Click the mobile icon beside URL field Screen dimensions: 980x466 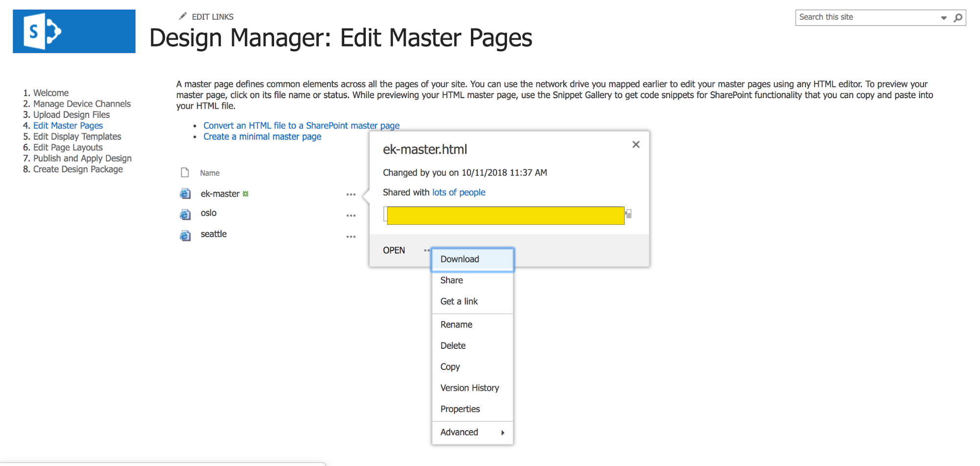[628, 214]
